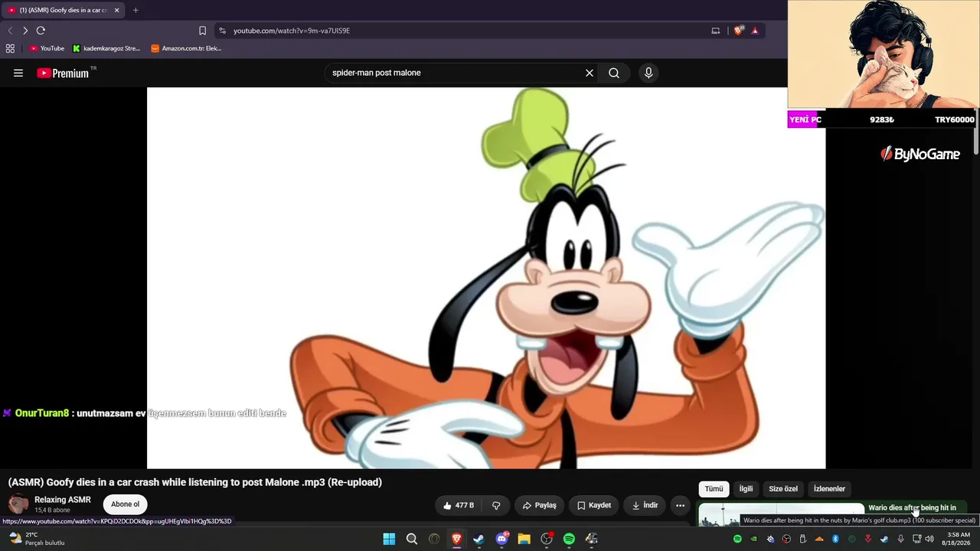Like the video (477 B)
The image size is (980, 551).
(x=459, y=505)
